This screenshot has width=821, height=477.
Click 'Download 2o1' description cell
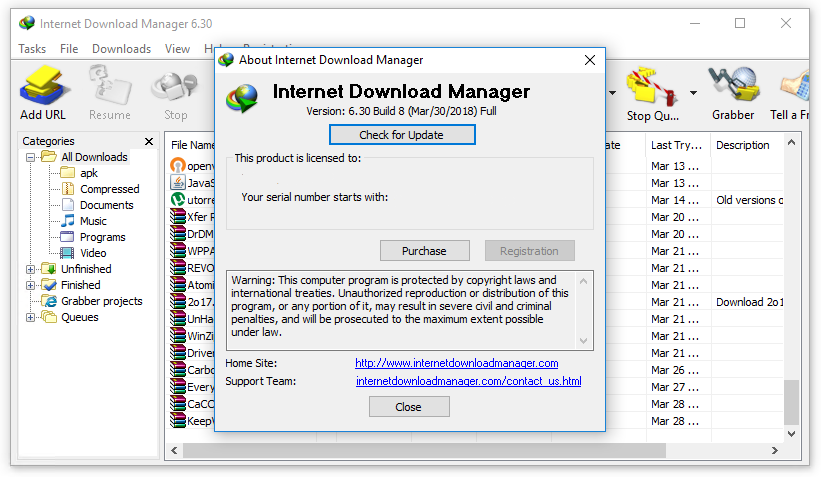point(749,302)
